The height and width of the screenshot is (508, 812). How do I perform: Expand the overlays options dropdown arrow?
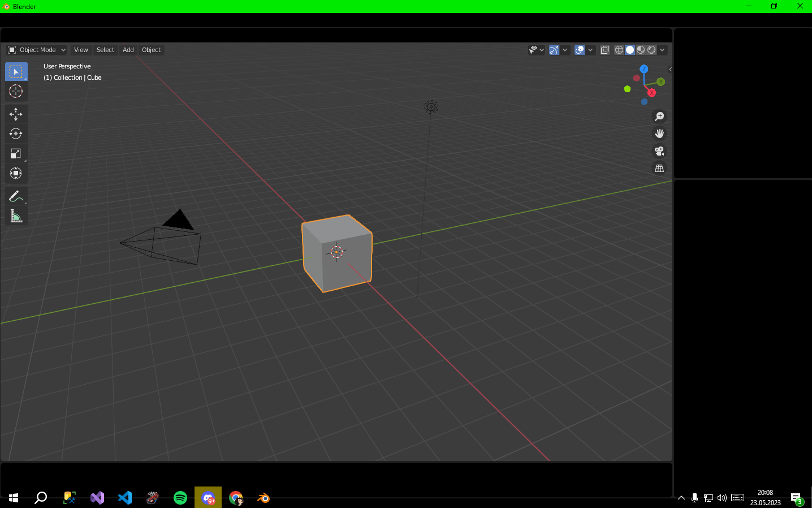[590, 50]
